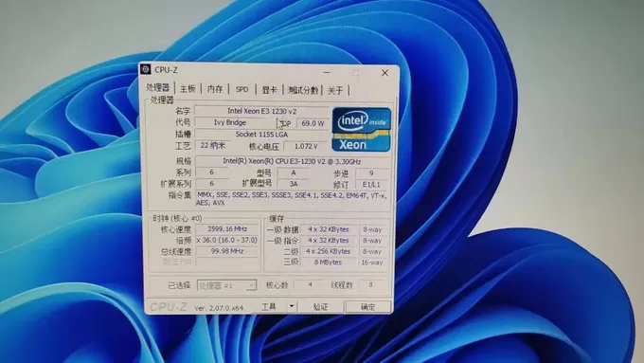This screenshot has height=363, width=644.
Task: Click the 8 MBytes L3 cache value
Action: (329, 262)
